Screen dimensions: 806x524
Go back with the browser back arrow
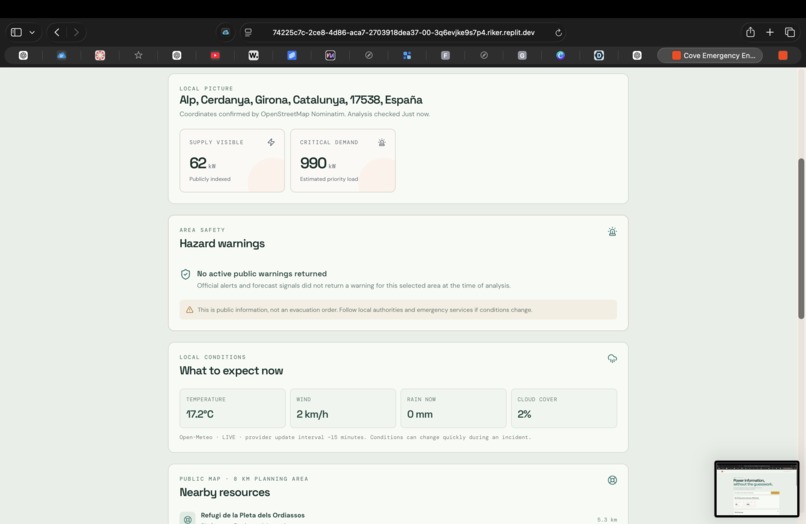(x=57, y=32)
